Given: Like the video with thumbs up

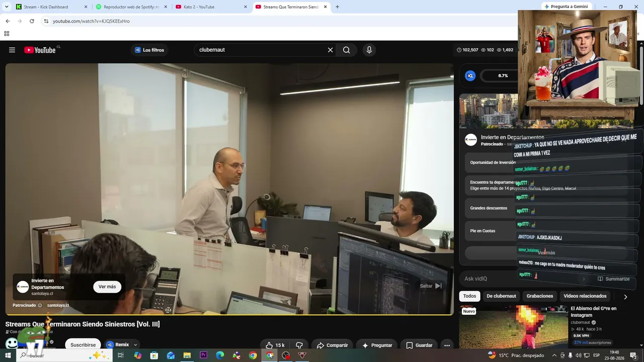Looking at the screenshot, I should pyautogui.click(x=275, y=345).
